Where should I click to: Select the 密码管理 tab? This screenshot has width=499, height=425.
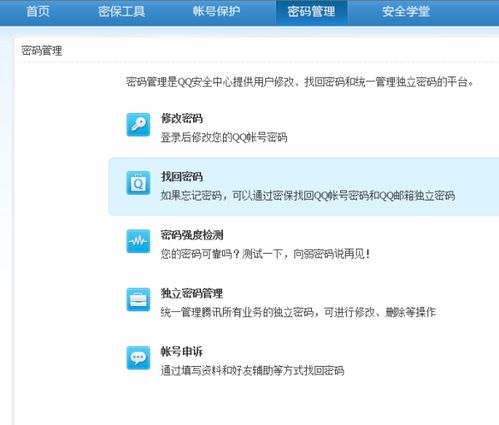point(311,12)
